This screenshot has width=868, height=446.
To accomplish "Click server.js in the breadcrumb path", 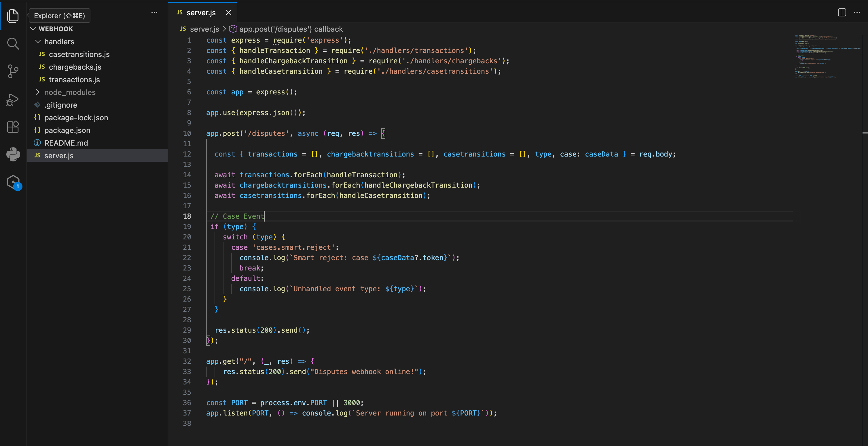I will (204, 29).
